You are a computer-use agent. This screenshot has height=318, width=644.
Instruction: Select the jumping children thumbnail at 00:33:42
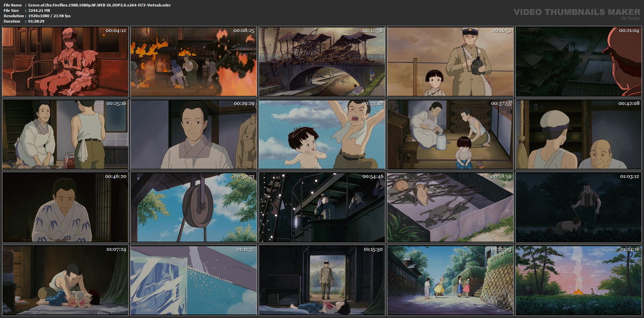click(x=322, y=134)
